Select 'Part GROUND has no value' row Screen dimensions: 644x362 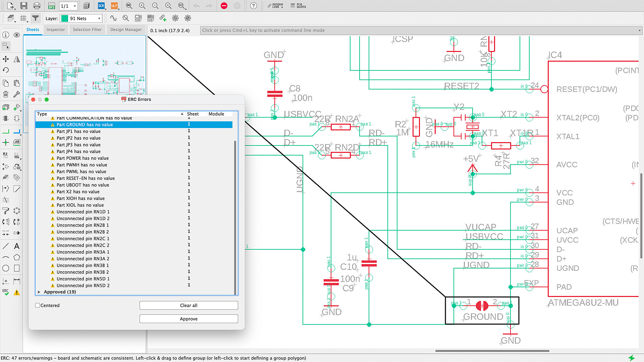(134, 125)
